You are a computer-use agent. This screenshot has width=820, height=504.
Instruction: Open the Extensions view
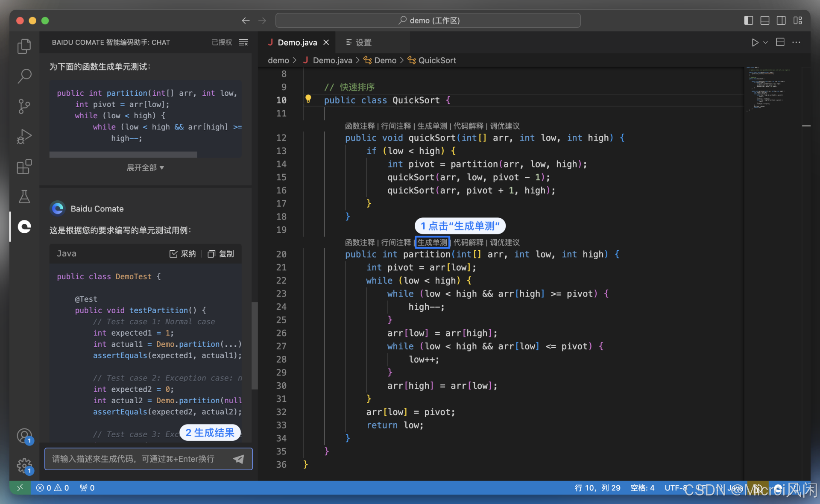(x=24, y=167)
